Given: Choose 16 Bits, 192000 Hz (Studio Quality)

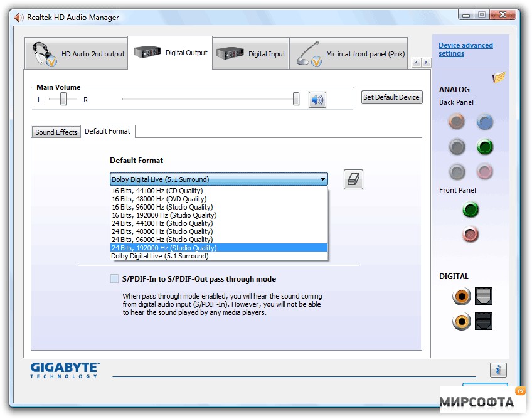Looking at the screenshot, I should (219, 215).
